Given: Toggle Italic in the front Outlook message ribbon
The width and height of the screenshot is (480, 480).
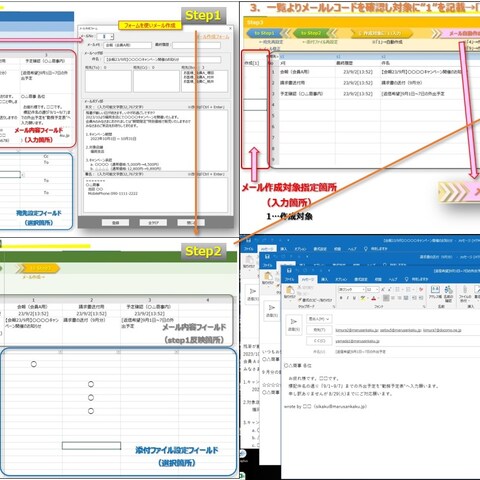Looking at the screenshot, I should click(347, 298).
